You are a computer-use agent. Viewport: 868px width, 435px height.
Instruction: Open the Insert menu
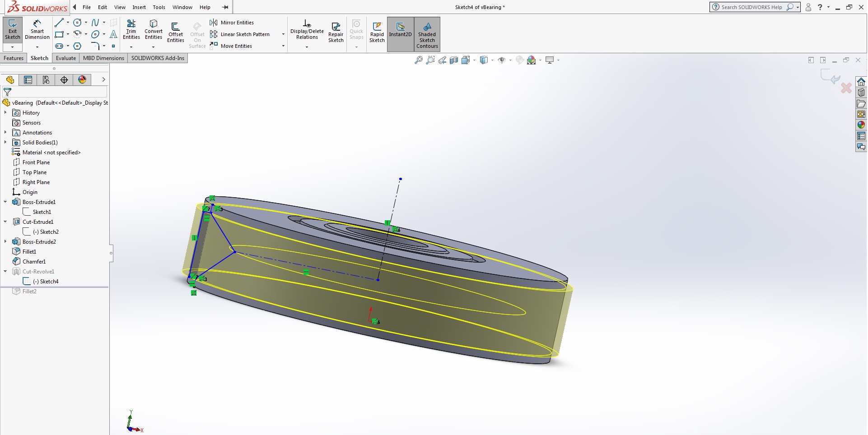(139, 7)
